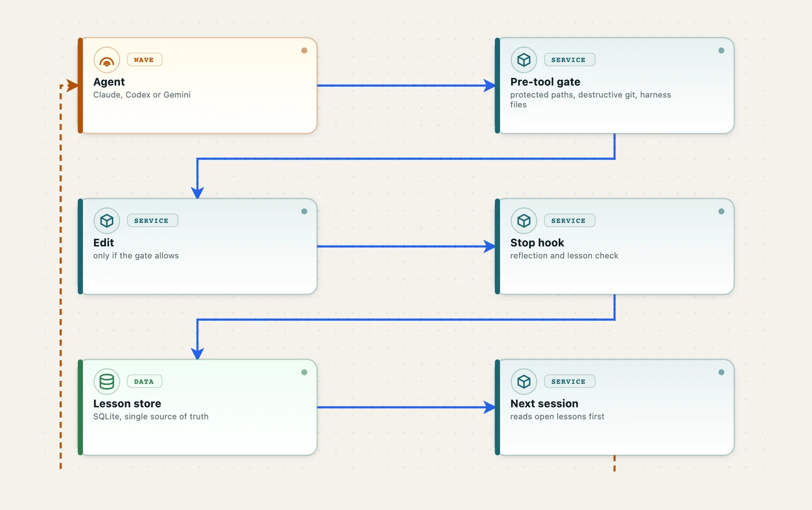Select the Pre-tool gate node title
Viewport: 812px width, 510px height.
[546, 82]
